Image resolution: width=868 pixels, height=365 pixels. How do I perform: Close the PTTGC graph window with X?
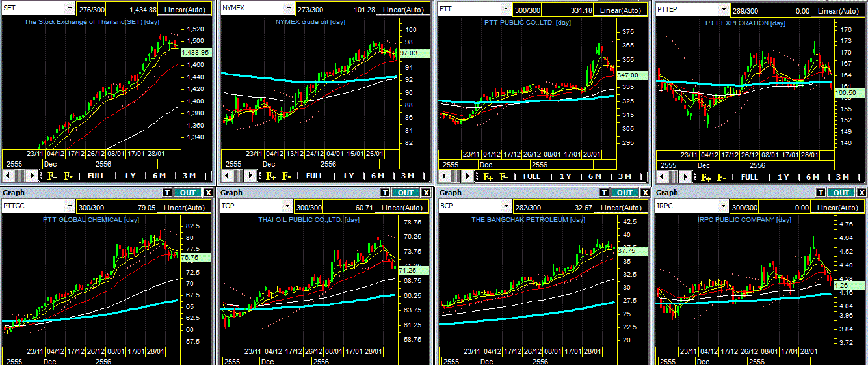tap(208, 192)
